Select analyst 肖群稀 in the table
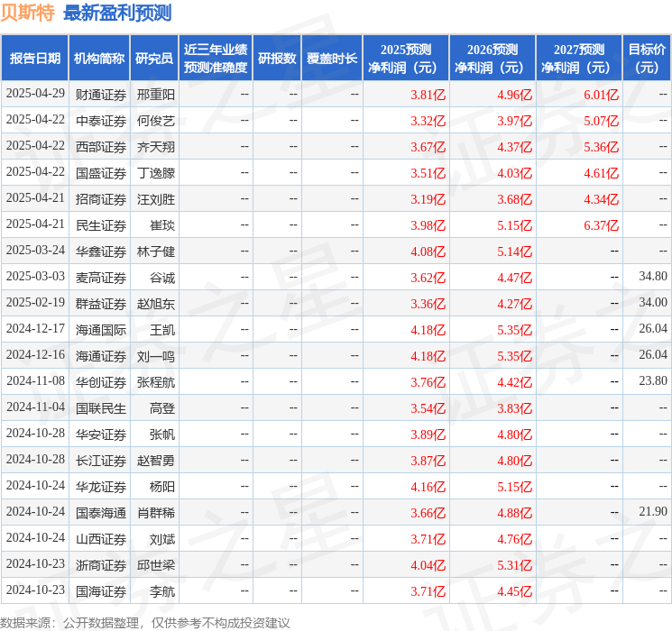 155,513
